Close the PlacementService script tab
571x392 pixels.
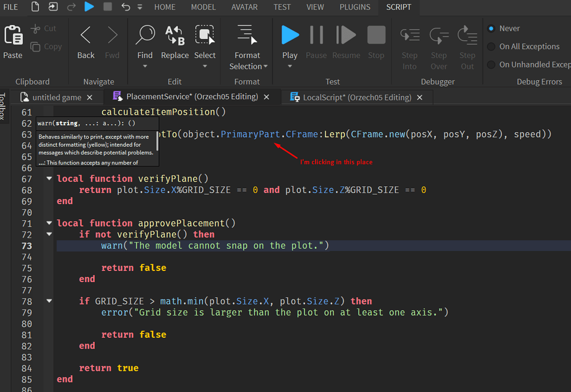pos(266,96)
